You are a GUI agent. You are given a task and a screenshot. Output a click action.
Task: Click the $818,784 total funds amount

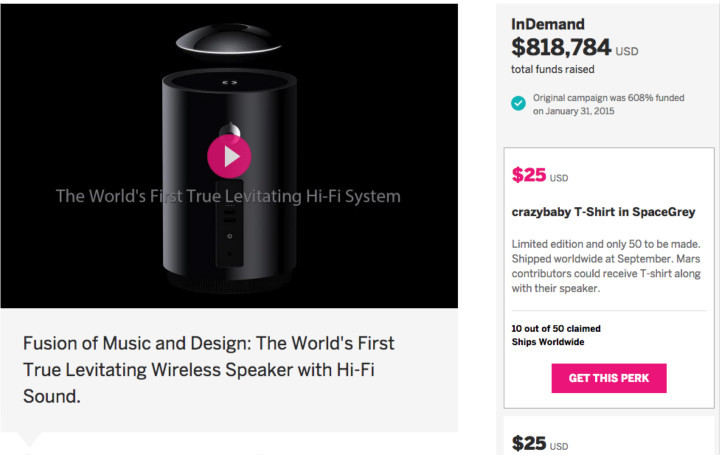click(560, 47)
